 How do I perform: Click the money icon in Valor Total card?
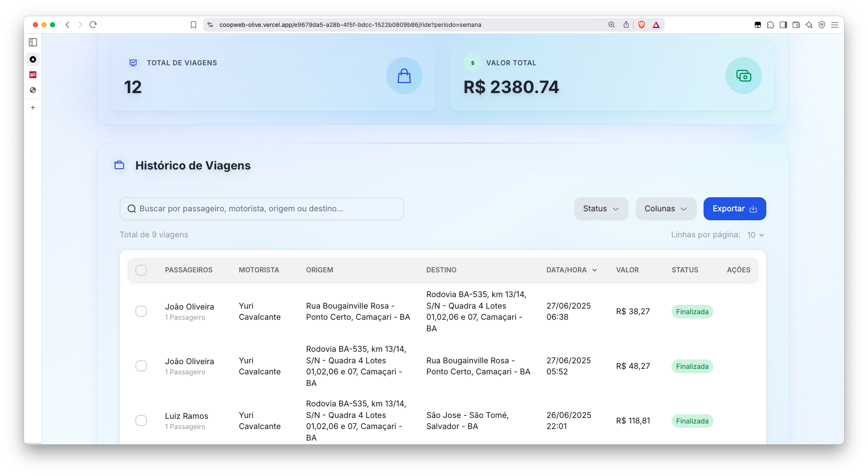[x=743, y=76]
